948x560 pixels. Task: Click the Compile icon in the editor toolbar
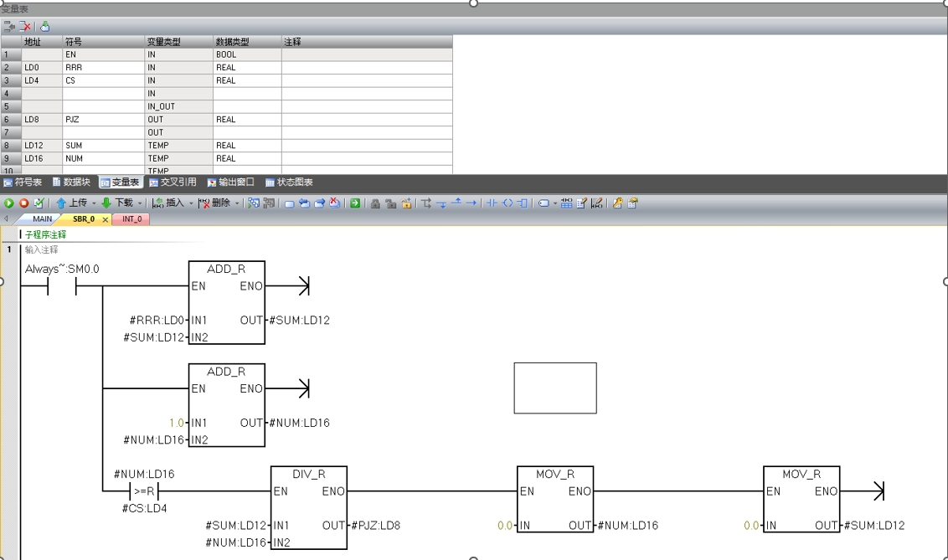pyautogui.click(x=39, y=203)
